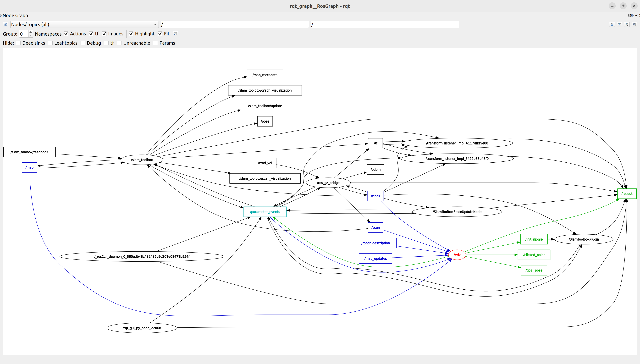Open the plugin help question-mark icon
Screen dimensions: 640x364
(x=632, y=15)
